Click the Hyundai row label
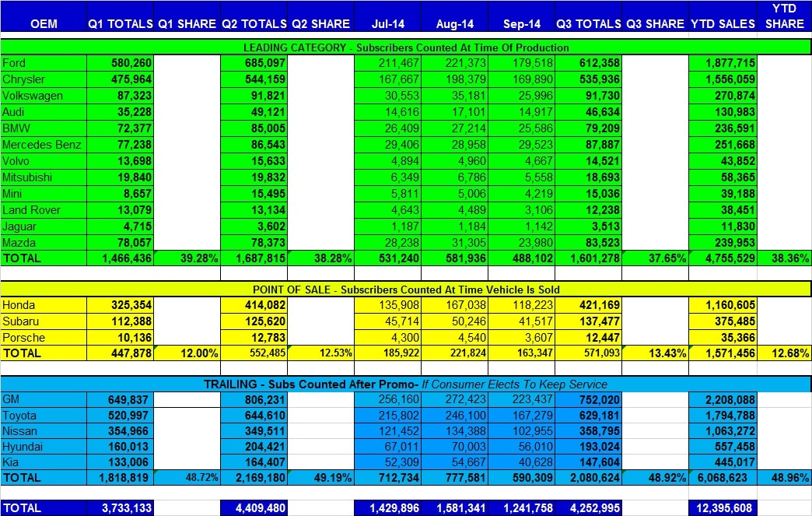 coord(44,447)
